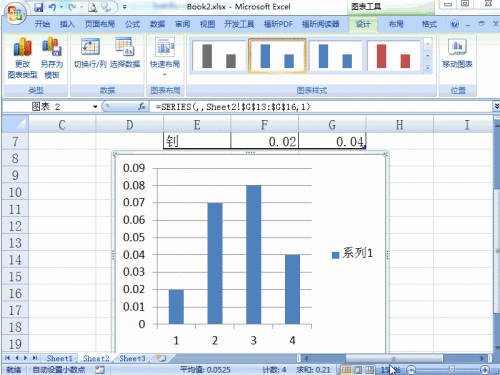Redo the last undone action
Viewport: 500px width, 375px height.
pyautogui.click(x=72, y=7)
